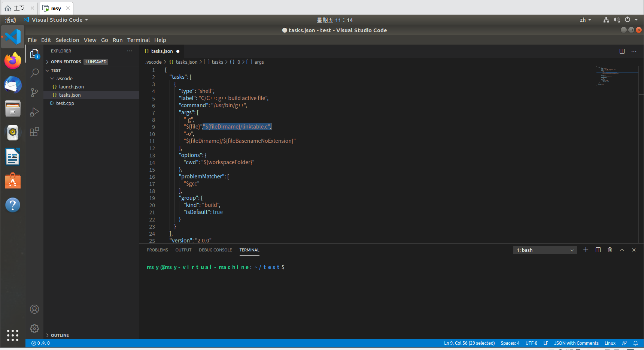Open the system power menu arrow
The height and width of the screenshot is (350, 644).
[x=636, y=20]
